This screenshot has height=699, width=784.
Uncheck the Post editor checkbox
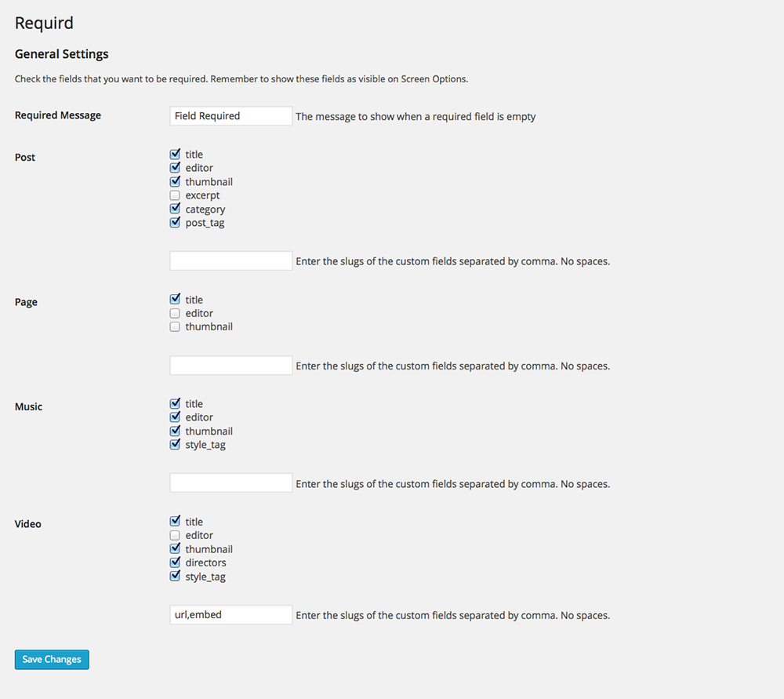175,168
